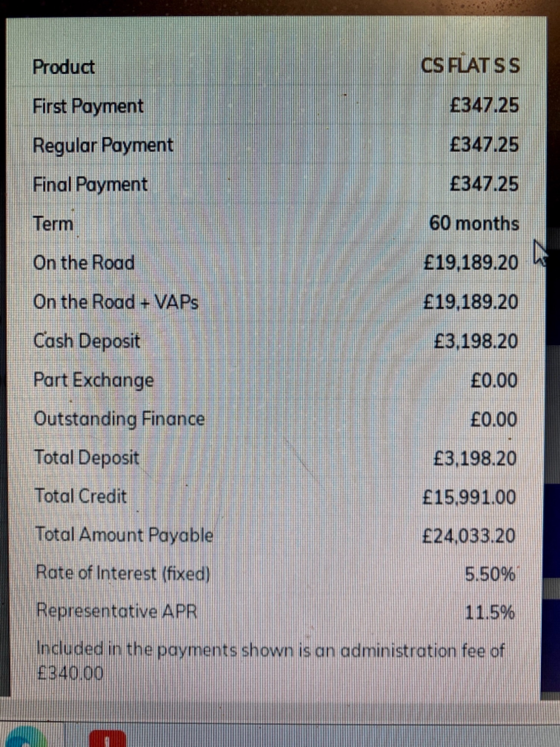Click the Term row label
The width and height of the screenshot is (560, 747).
click(53, 224)
